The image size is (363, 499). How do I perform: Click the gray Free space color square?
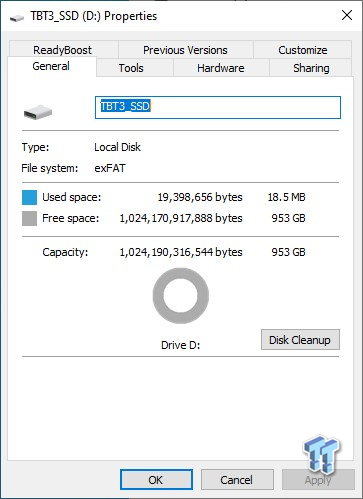click(x=29, y=219)
